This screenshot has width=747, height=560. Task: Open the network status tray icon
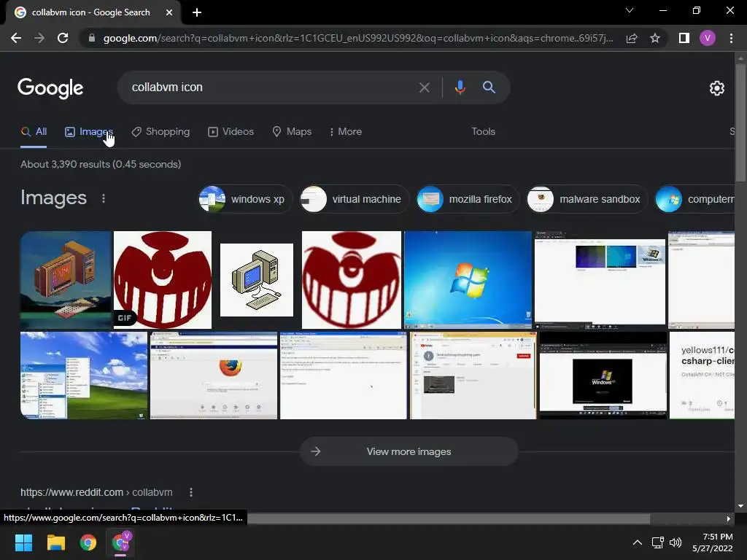tap(658, 542)
